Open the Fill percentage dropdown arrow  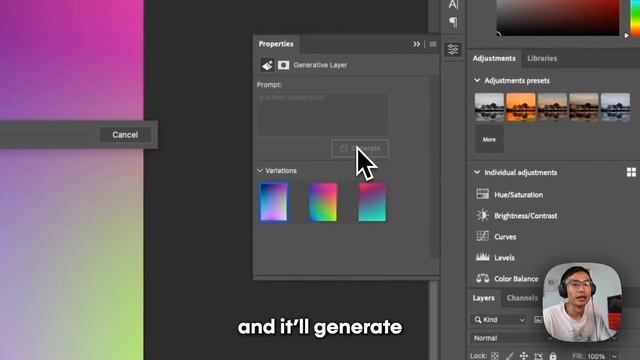(x=614, y=356)
